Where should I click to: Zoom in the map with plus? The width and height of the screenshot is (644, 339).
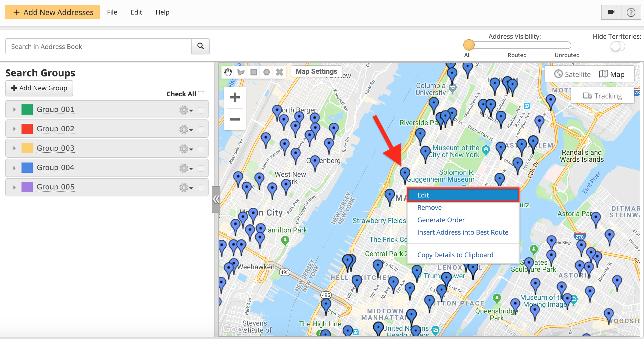[x=235, y=97]
